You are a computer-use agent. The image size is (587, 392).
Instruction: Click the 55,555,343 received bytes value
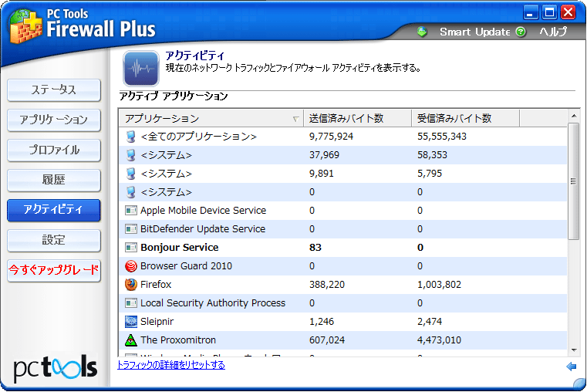[442, 137]
